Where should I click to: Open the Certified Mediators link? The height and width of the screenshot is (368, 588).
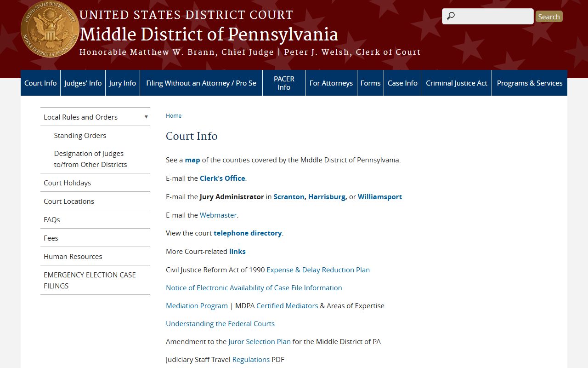[x=287, y=305]
